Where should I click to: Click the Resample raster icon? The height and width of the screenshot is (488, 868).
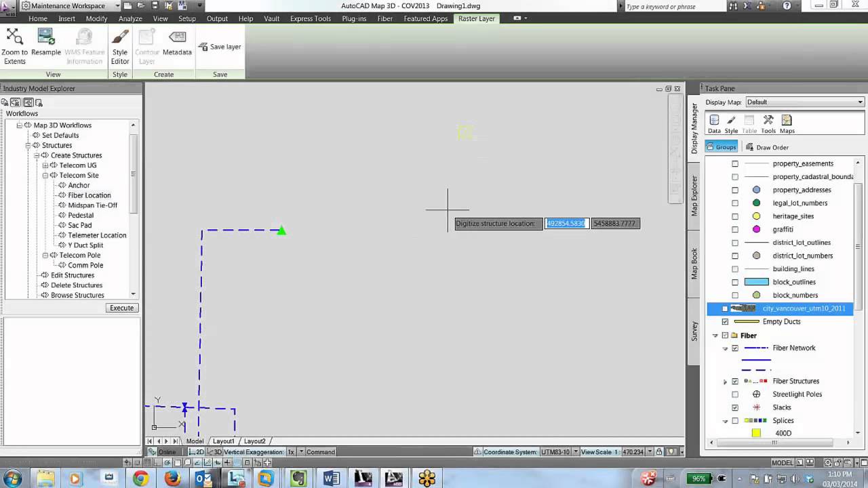46,37
